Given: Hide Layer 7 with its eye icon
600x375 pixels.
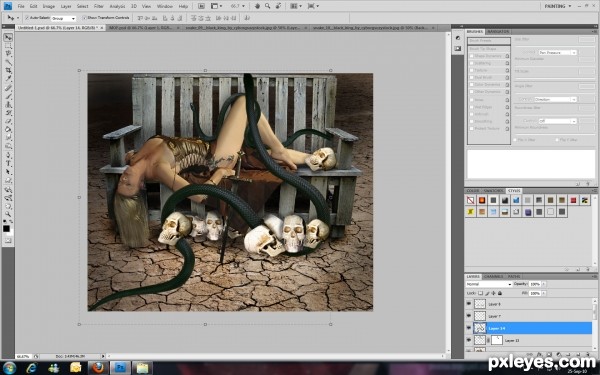Looking at the screenshot, I should pyautogui.click(x=469, y=316).
